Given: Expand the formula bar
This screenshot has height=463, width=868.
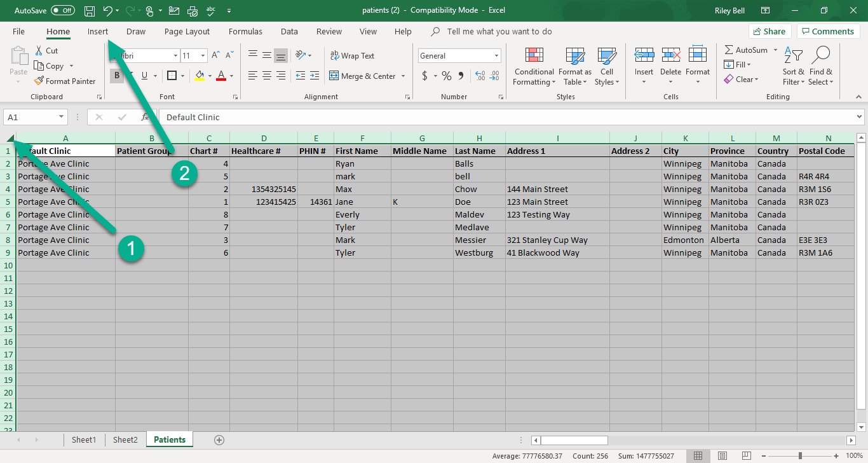Looking at the screenshot, I should pos(860,117).
